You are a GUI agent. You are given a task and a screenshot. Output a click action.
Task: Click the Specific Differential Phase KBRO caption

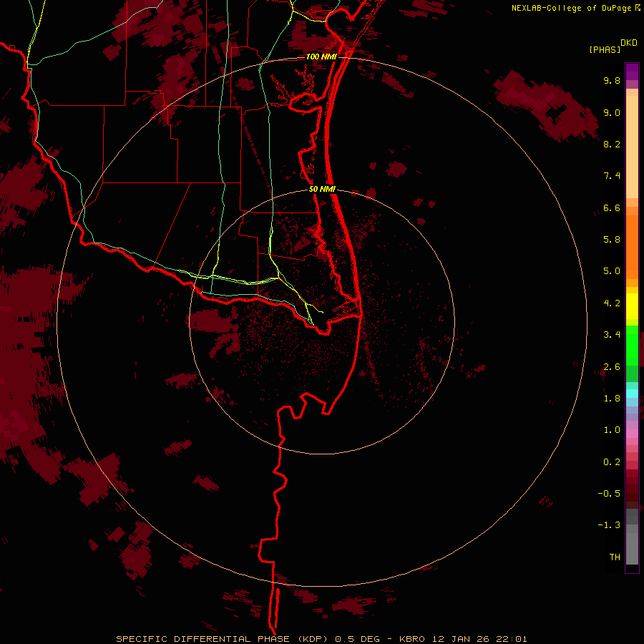click(x=321, y=639)
